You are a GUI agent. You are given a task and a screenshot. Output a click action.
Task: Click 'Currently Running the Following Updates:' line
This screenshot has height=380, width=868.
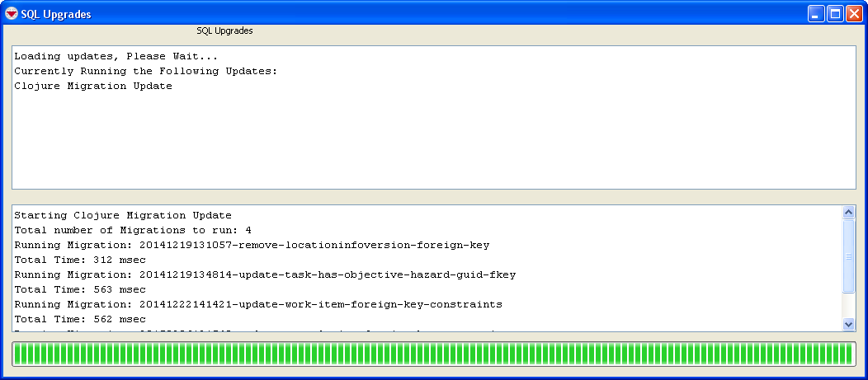pyautogui.click(x=146, y=71)
